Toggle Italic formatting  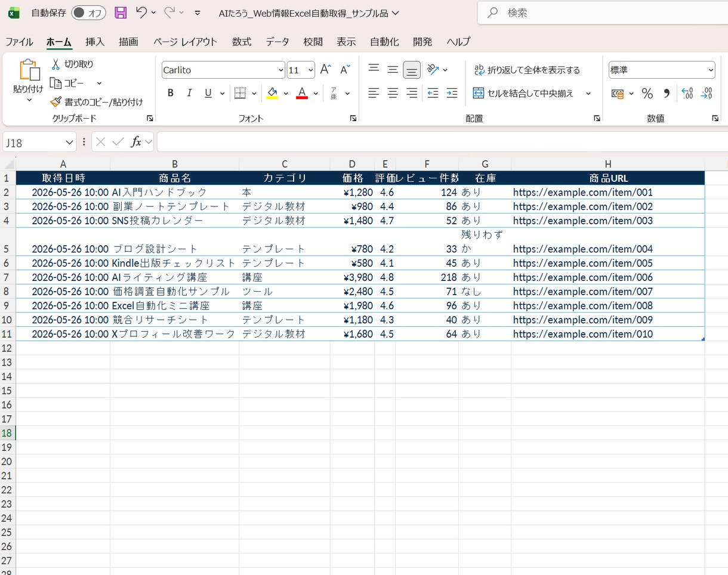[x=190, y=93]
